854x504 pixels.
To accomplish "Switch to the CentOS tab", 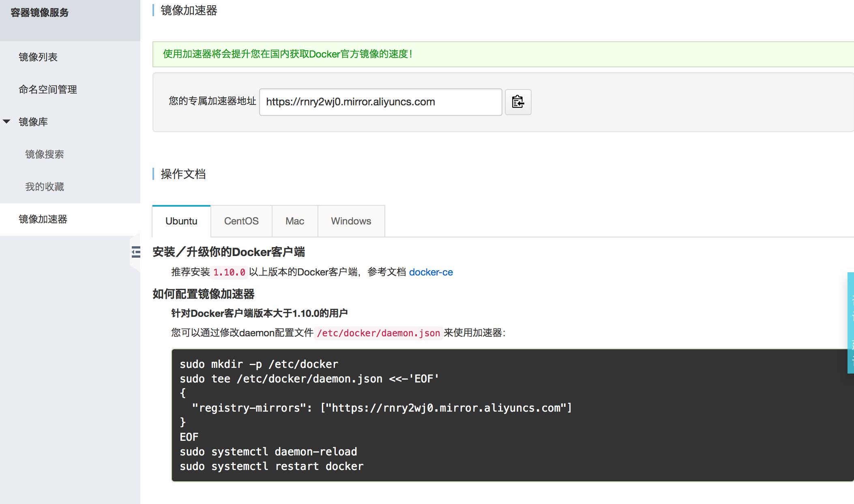I will [241, 221].
